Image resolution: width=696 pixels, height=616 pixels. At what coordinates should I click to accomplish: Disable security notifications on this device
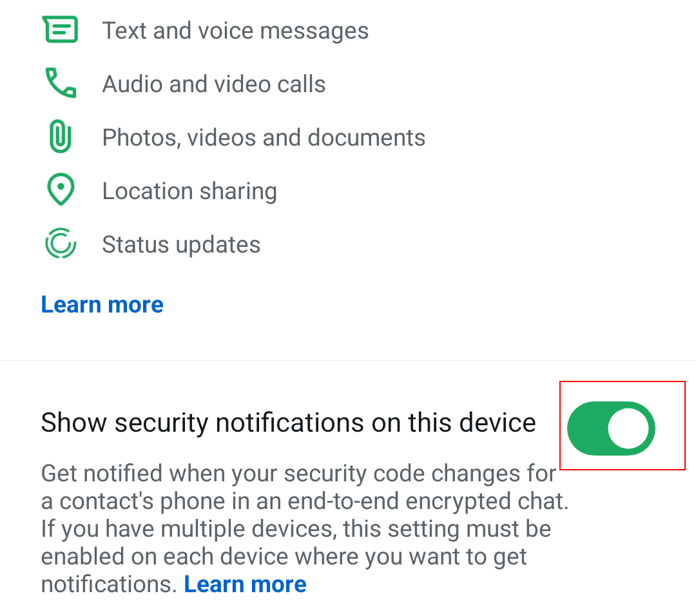(610, 428)
